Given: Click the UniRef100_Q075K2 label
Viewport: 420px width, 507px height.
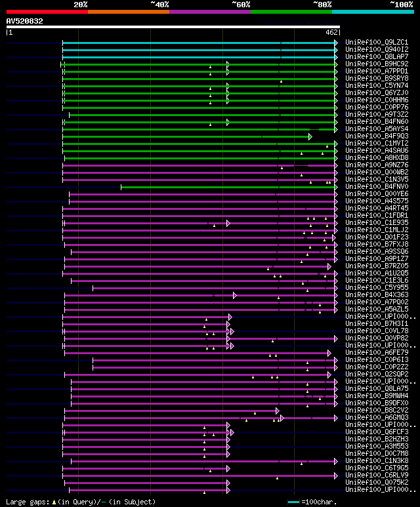Looking at the screenshot, I should tap(377, 483).
